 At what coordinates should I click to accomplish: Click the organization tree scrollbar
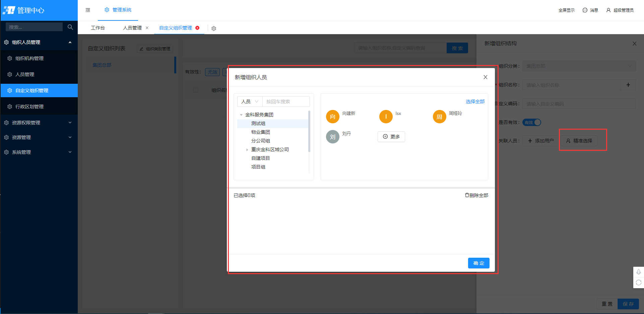(309, 131)
